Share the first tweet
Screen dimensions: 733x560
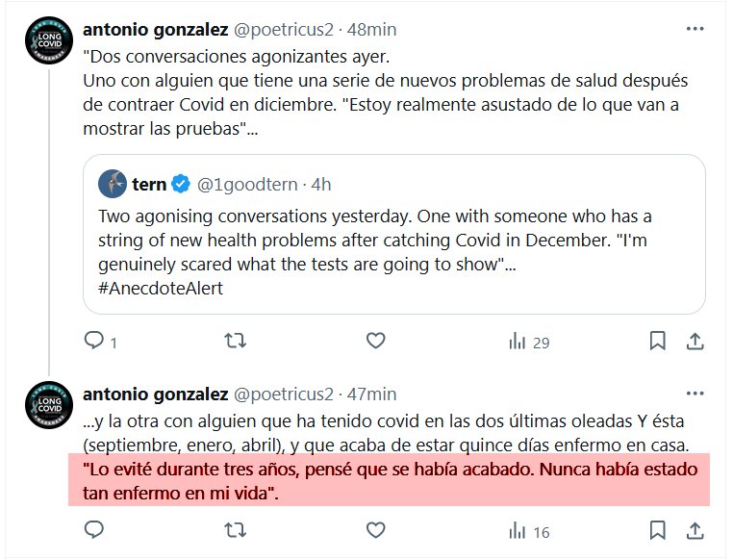click(693, 341)
